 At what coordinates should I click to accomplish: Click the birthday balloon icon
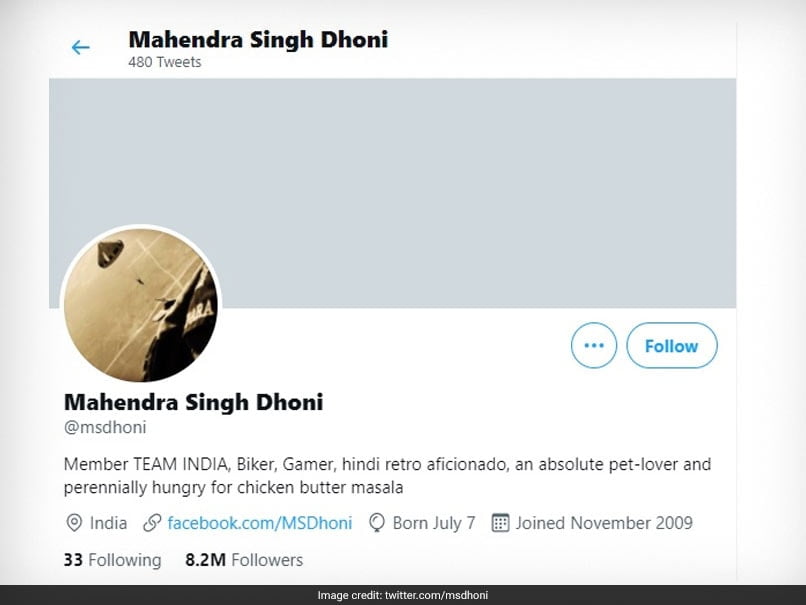click(377, 523)
